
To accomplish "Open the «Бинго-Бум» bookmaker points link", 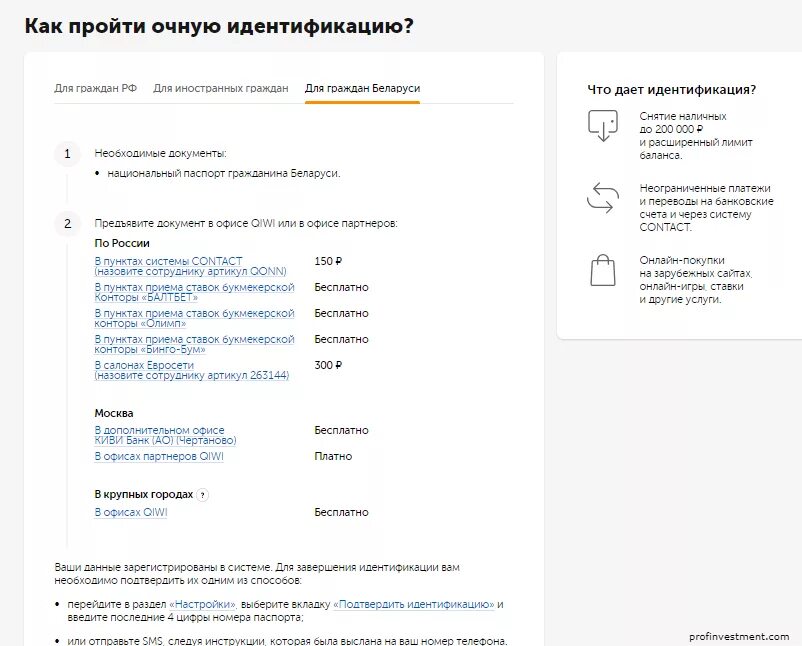I will point(194,344).
